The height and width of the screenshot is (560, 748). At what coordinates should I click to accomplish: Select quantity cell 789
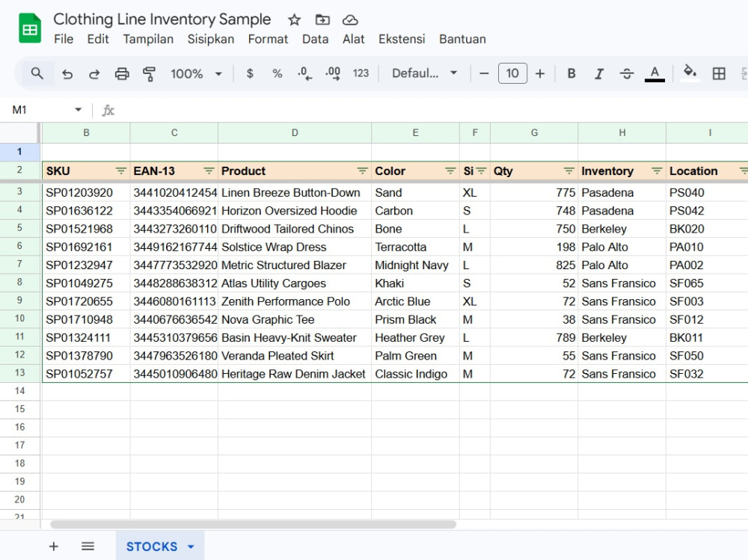tap(534, 337)
